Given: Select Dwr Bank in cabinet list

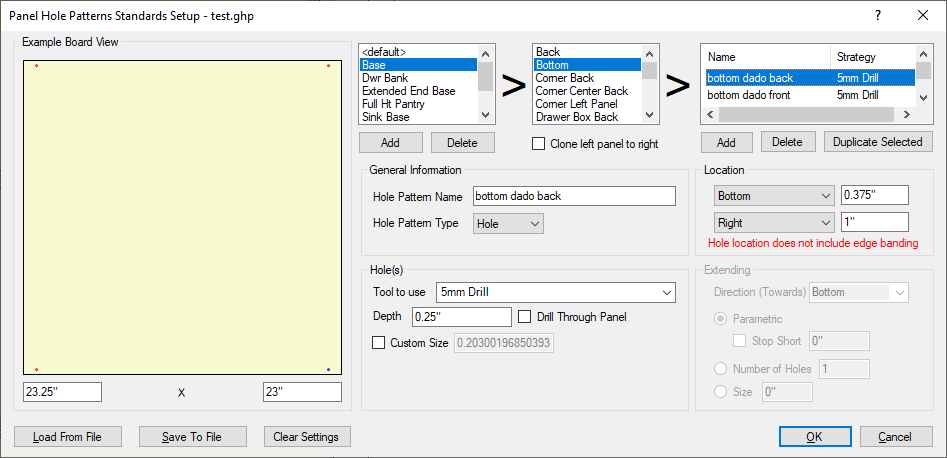Looking at the screenshot, I should tap(386, 78).
